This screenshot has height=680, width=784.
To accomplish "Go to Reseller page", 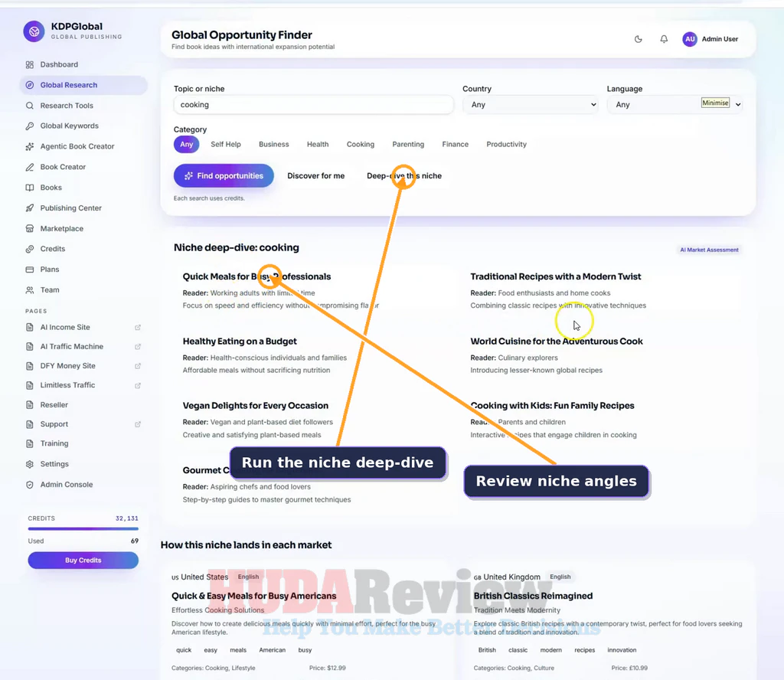I will coord(54,405).
